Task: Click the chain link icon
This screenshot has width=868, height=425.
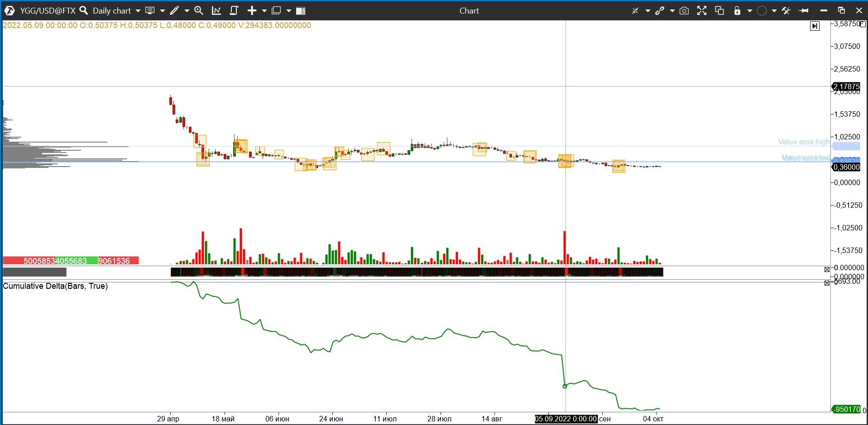Action: click(660, 10)
